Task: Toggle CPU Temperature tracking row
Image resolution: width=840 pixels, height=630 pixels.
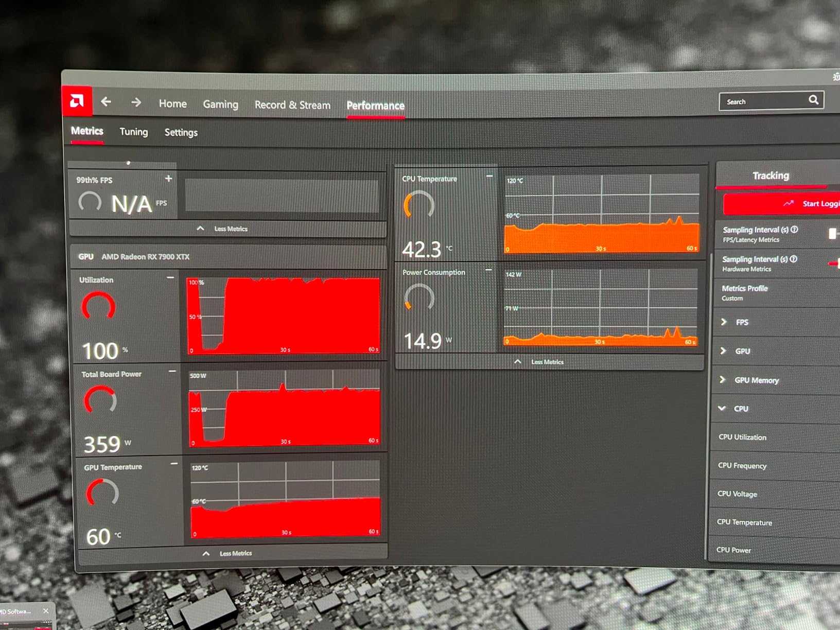Action: pos(773,522)
